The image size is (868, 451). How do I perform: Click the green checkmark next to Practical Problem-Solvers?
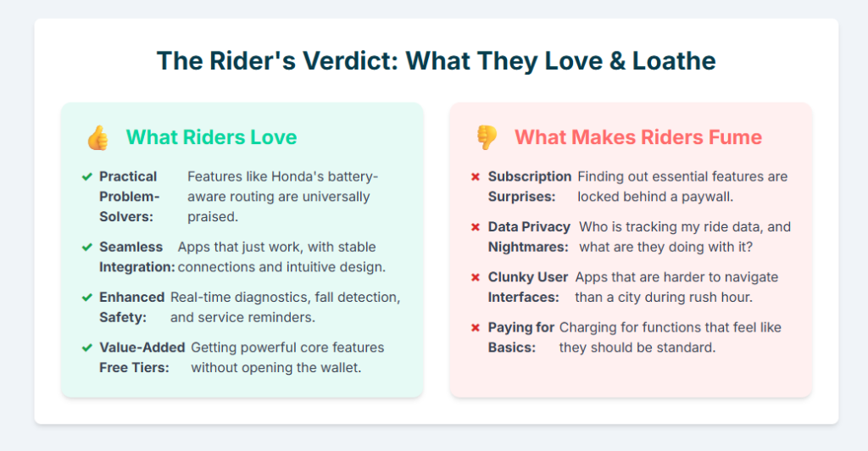click(86, 176)
